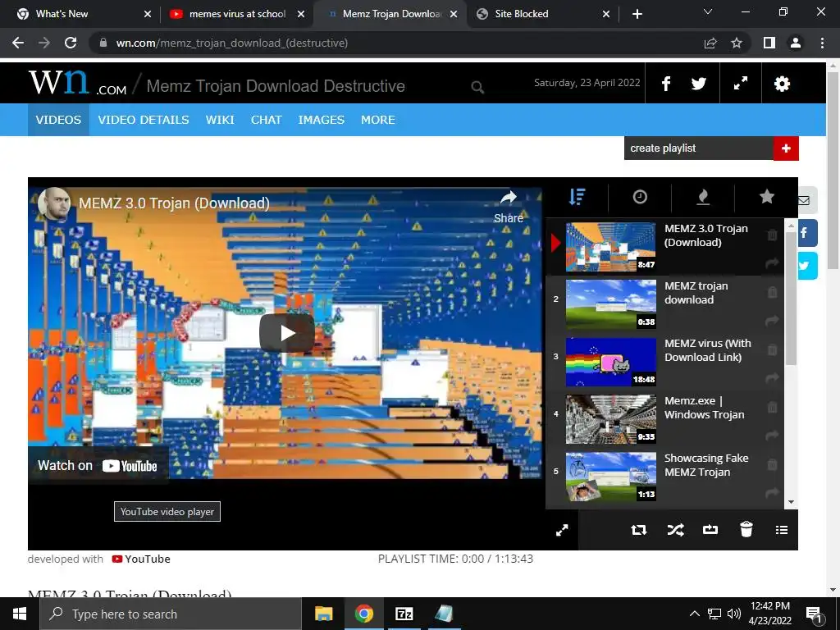
Task: Open the WIKI tab
Action: pos(220,120)
